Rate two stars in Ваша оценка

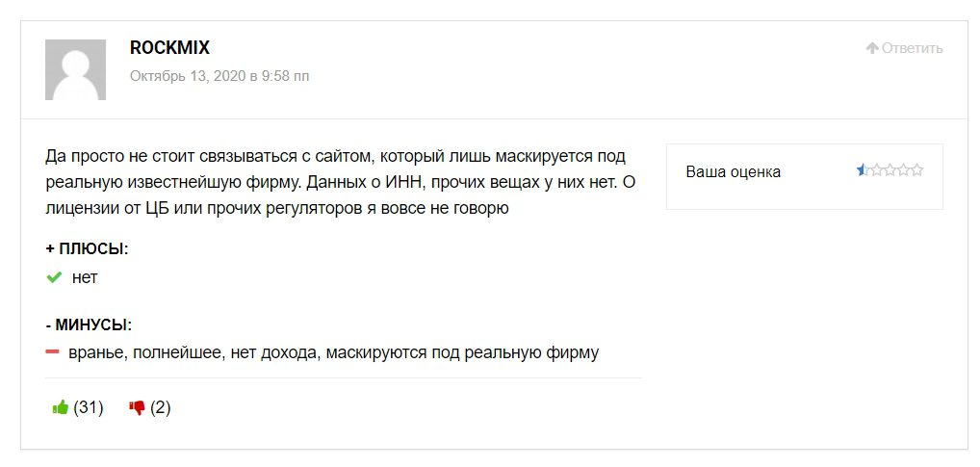[x=876, y=171]
